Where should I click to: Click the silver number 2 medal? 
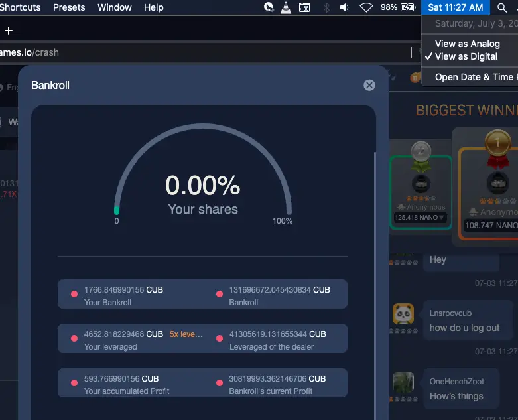pyautogui.click(x=421, y=151)
